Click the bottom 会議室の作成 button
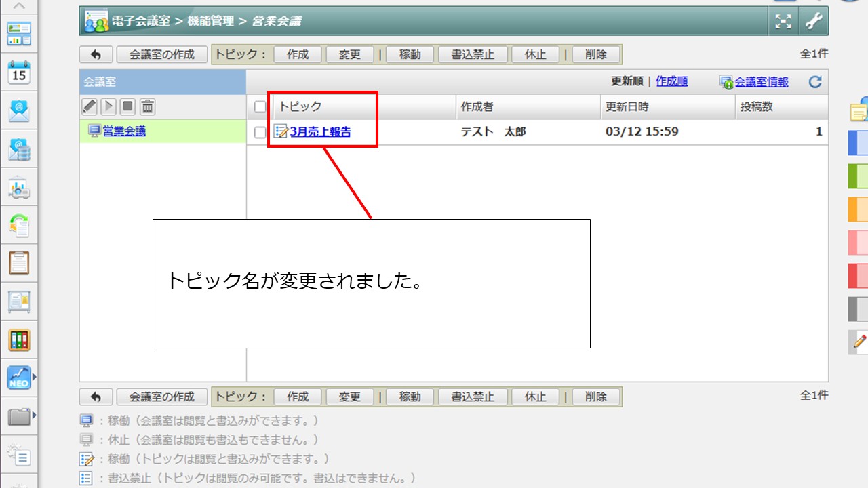Screen dimensions: 868x488 (x=162, y=396)
